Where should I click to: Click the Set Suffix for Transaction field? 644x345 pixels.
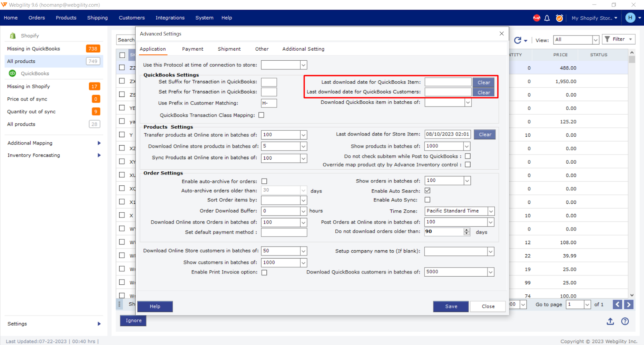coord(269,82)
